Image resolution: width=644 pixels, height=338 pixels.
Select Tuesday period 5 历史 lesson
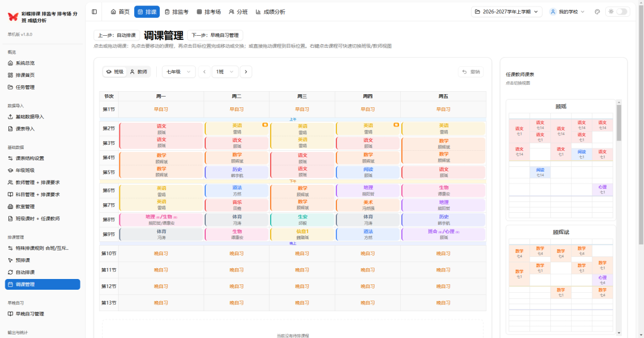pos(237,172)
